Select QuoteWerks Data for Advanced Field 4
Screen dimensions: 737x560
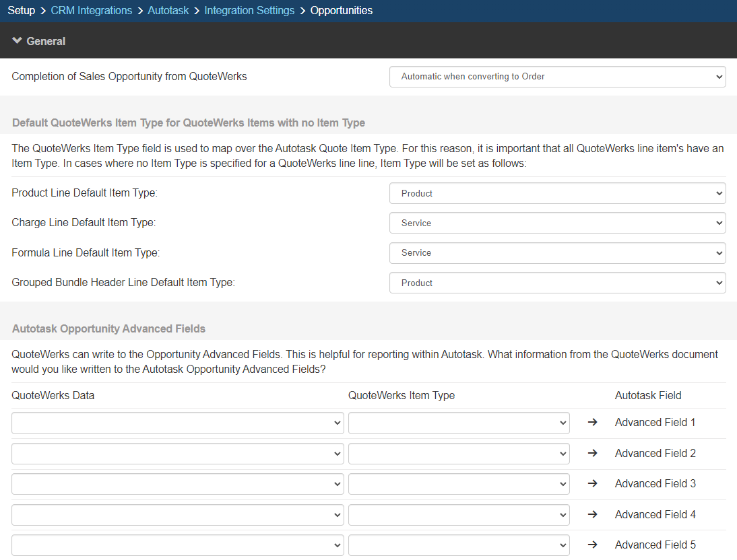(177, 515)
